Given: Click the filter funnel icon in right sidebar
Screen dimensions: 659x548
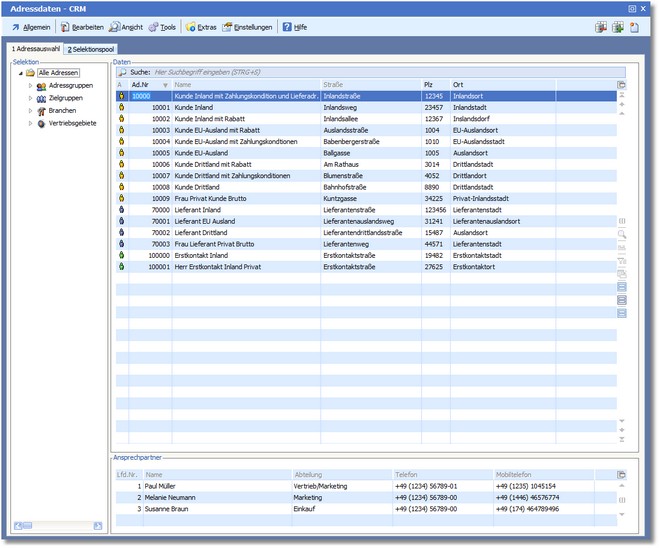Looking at the screenshot, I should (x=622, y=260).
